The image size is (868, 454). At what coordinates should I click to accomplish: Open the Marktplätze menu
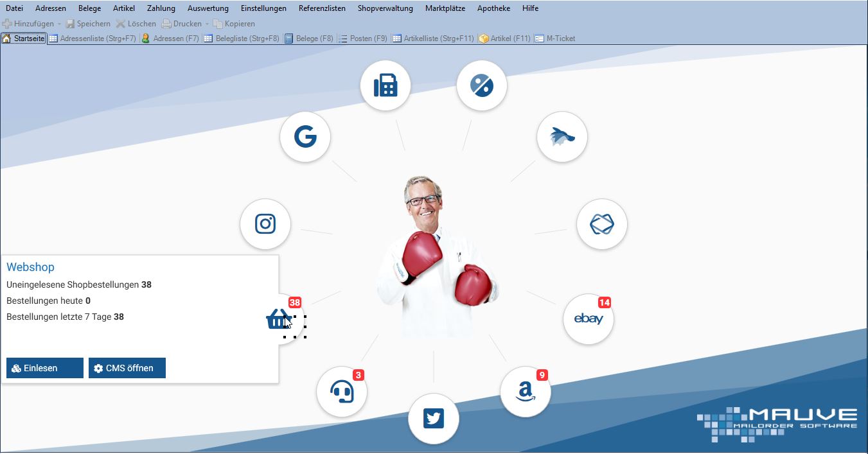(445, 8)
